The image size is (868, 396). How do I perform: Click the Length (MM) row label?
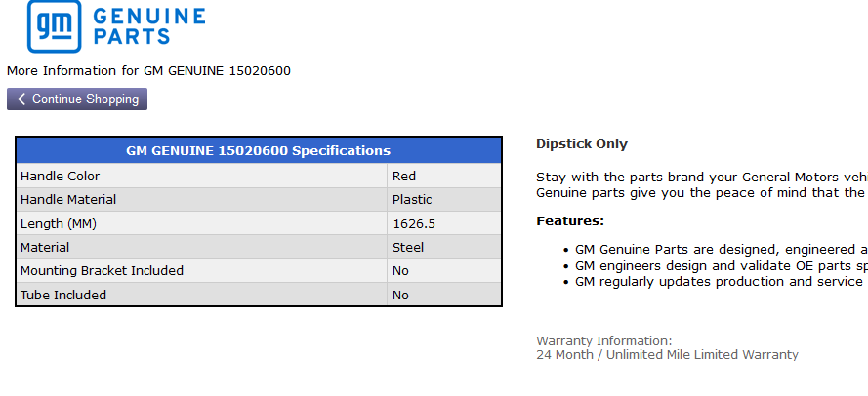click(59, 223)
